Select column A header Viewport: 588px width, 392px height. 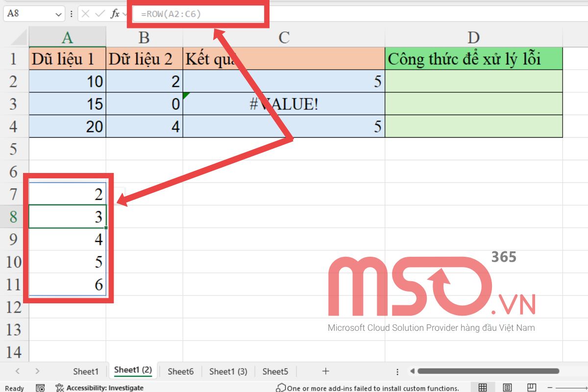[x=68, y=37]
